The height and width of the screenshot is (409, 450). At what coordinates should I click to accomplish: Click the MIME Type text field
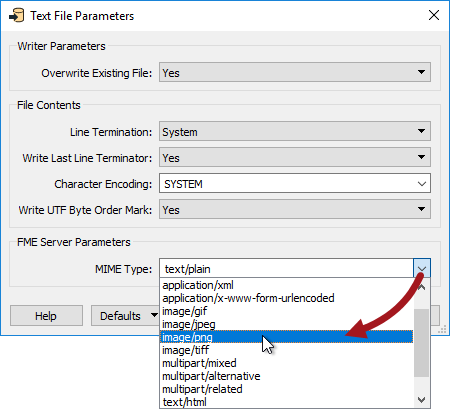click(x=287, y=268)
